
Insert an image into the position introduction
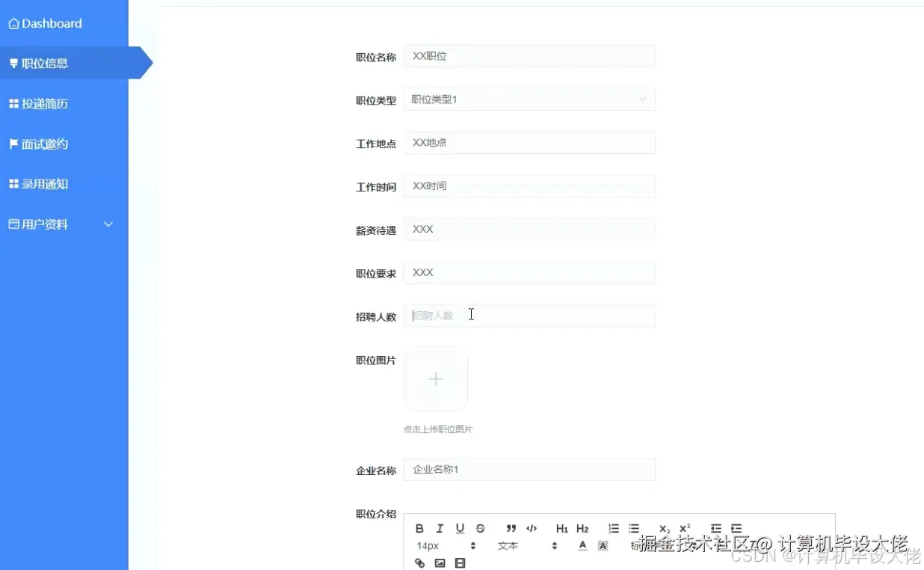[440, 563]
